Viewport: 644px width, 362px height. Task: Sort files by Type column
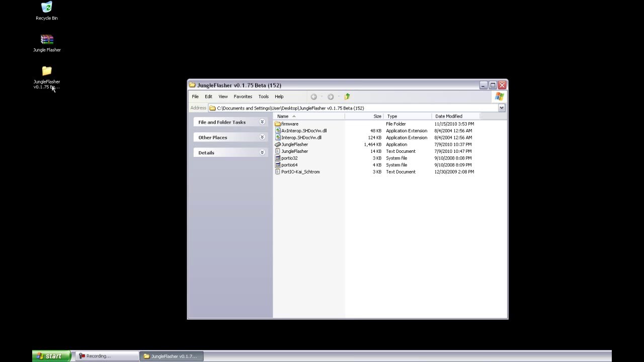click(x=408, y=116)
